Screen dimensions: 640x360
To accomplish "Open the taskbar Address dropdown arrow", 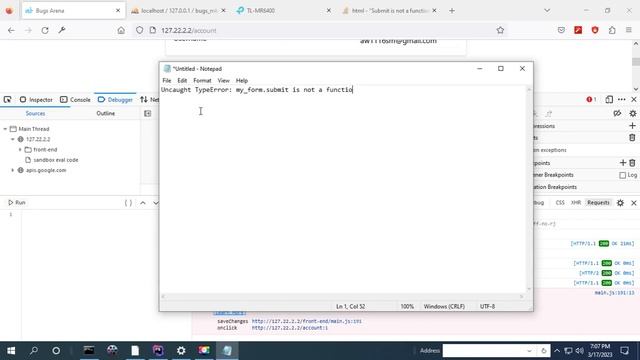I will pos(529,351).
